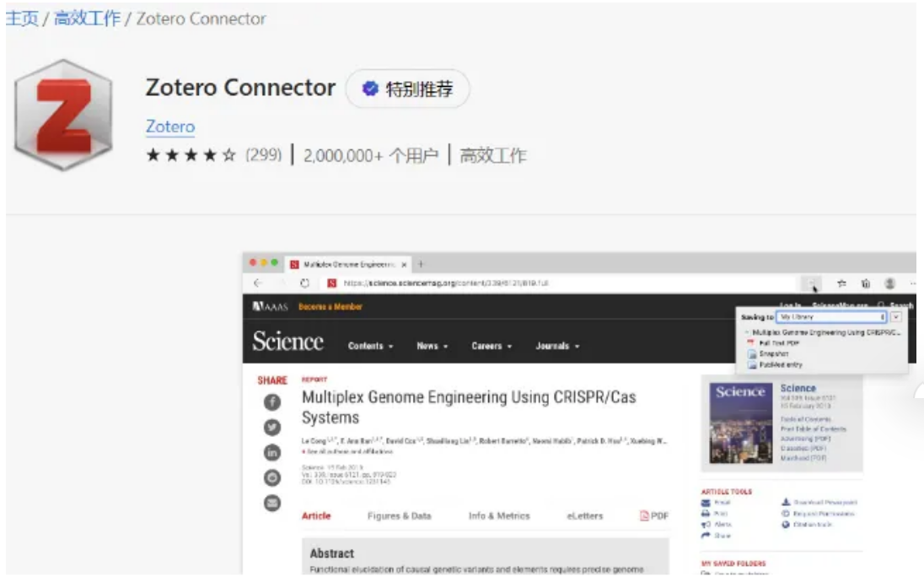Open the 主页 breadcrumb link
This screenshot has height=587, width=924.
coord(22,19)
